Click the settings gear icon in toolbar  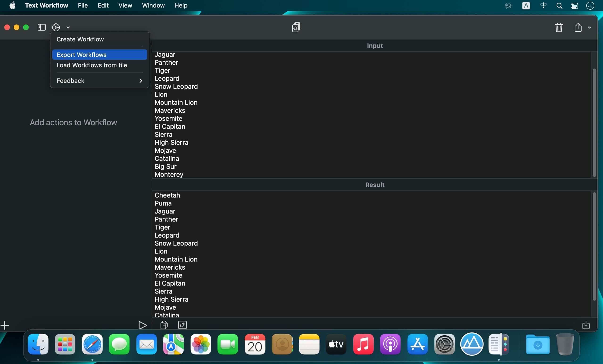coord(56,27)
